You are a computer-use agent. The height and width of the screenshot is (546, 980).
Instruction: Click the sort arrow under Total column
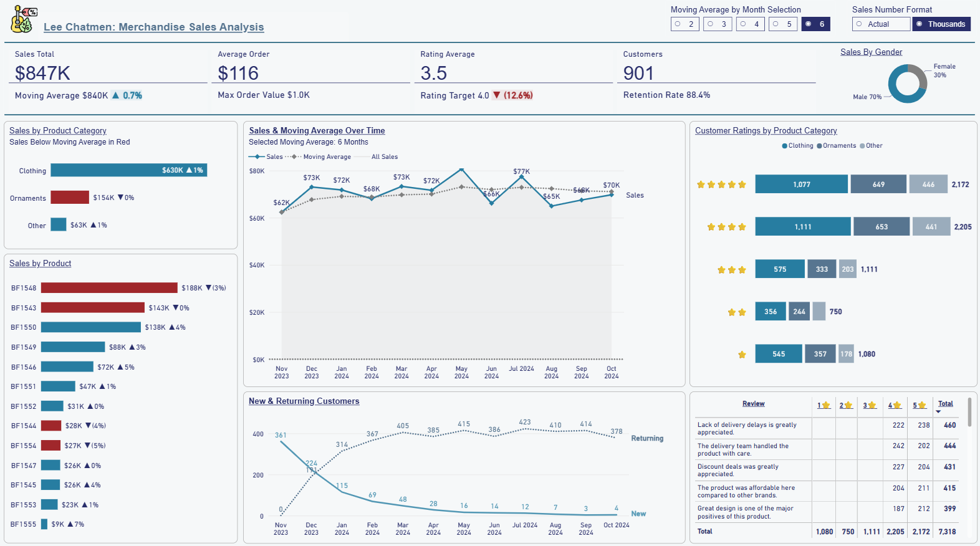pos(938,411)
